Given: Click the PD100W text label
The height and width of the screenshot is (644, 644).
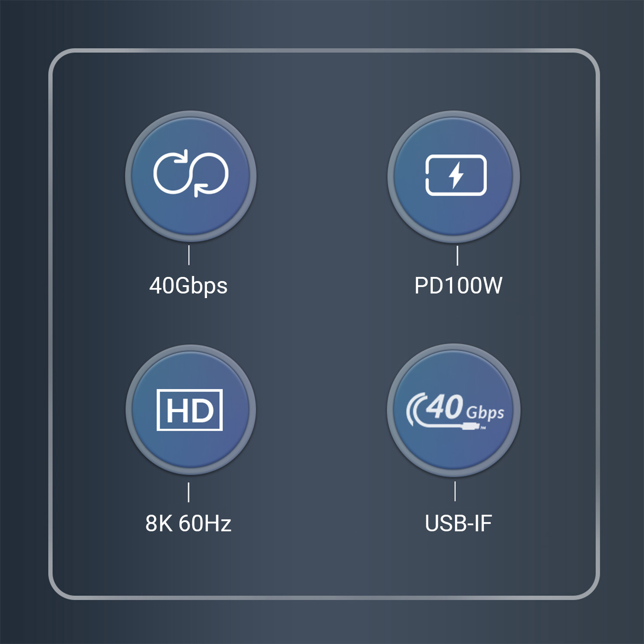Looking at the screenshot, I should click(x=458, y=286).
